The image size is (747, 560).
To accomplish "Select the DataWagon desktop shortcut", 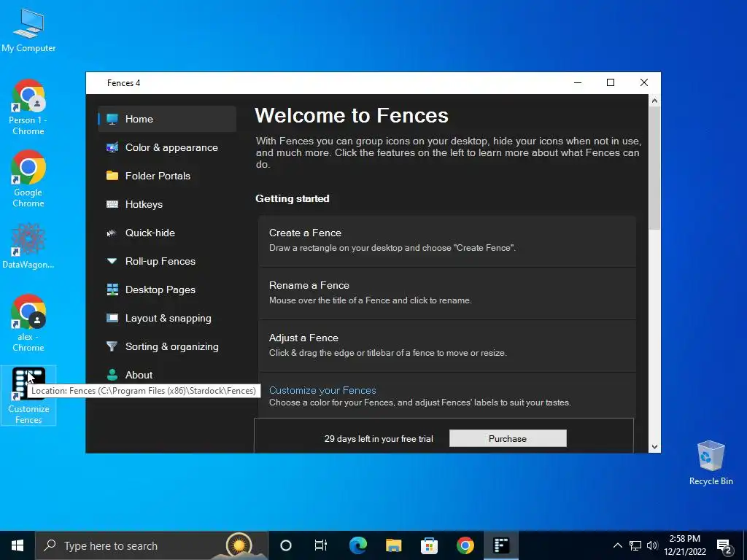I will coord(28,246).
